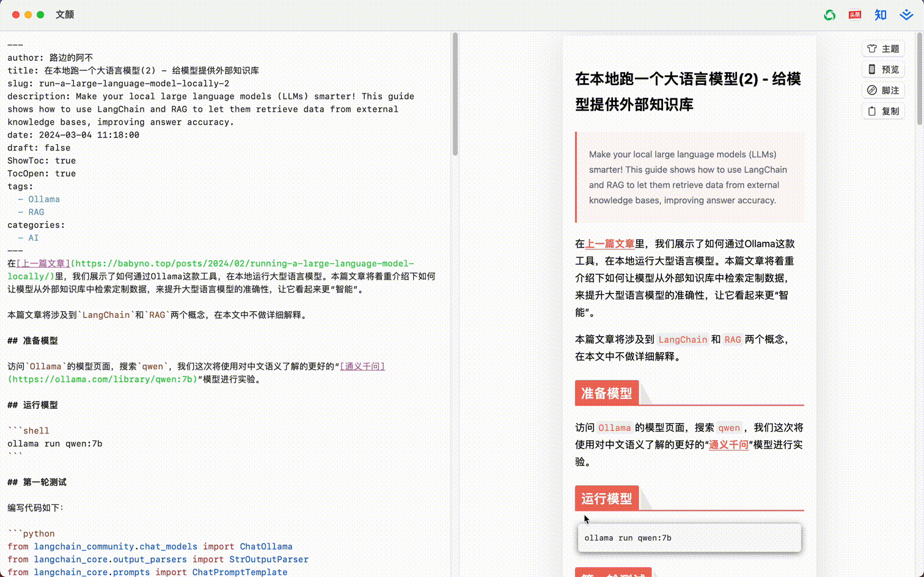This screenshot has height=577, width=924.
Task: Toggle the 脚注 footnote option
Action: click(x=883, y=90)
